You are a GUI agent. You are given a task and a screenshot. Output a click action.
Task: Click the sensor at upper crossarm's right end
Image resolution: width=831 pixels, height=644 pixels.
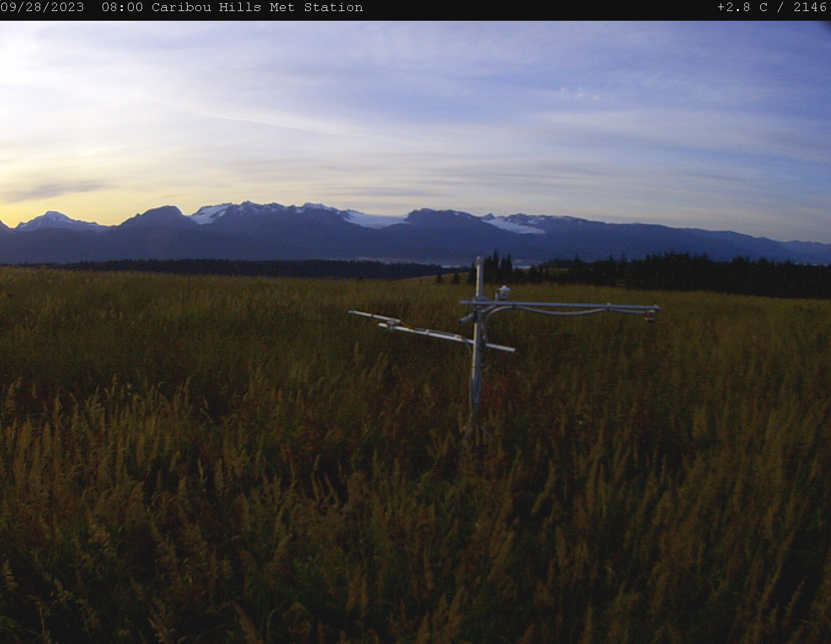(x=650, y=314)
